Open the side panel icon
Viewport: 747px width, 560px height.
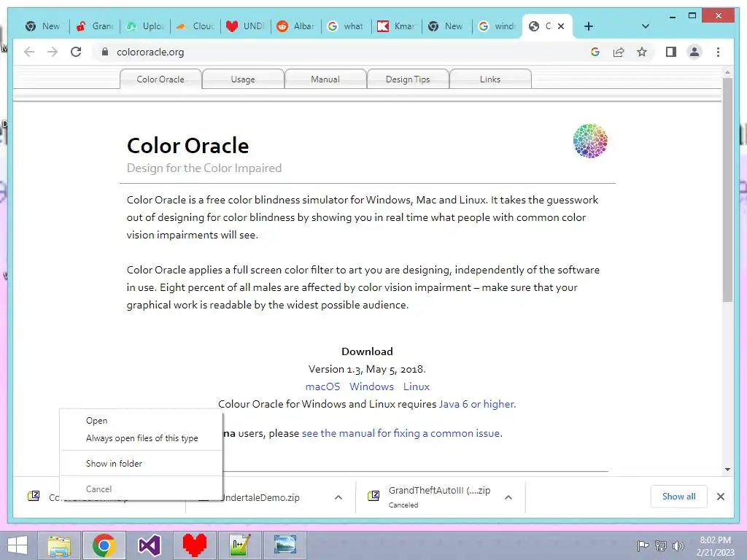coord(671,52)
